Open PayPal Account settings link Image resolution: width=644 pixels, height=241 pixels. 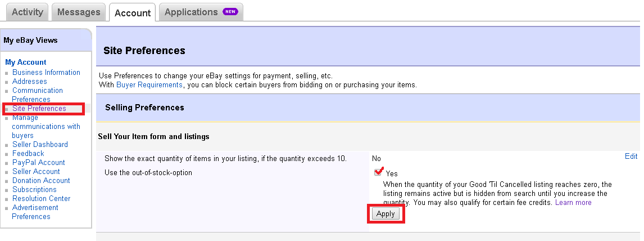tap(39, 162)
